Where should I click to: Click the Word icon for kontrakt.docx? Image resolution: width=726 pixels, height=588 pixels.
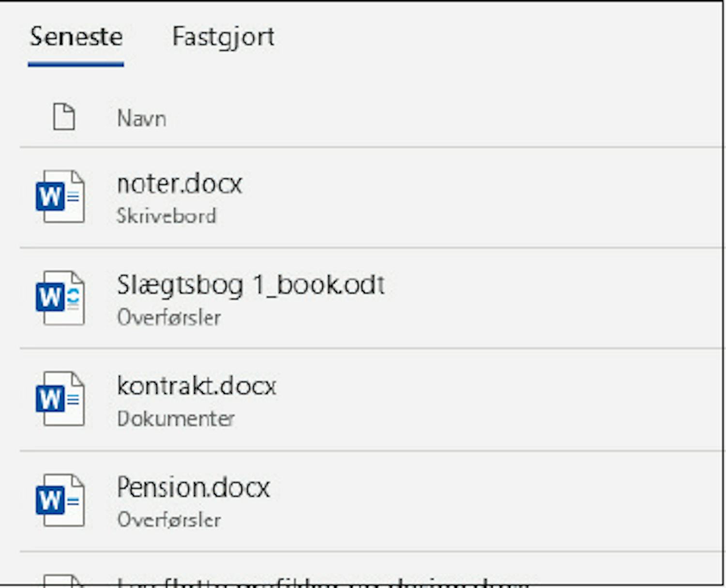tap(60, 399)
